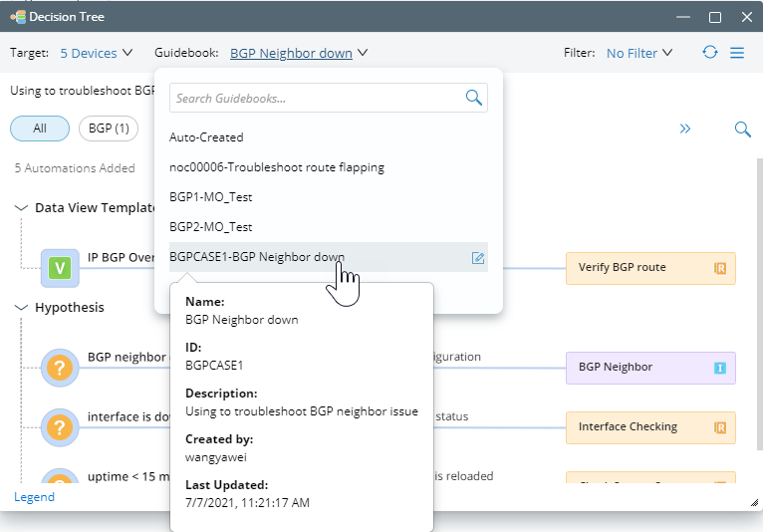
Task: Click the edit icon beside BGPCASE1 guidebook
Action: 478,258
